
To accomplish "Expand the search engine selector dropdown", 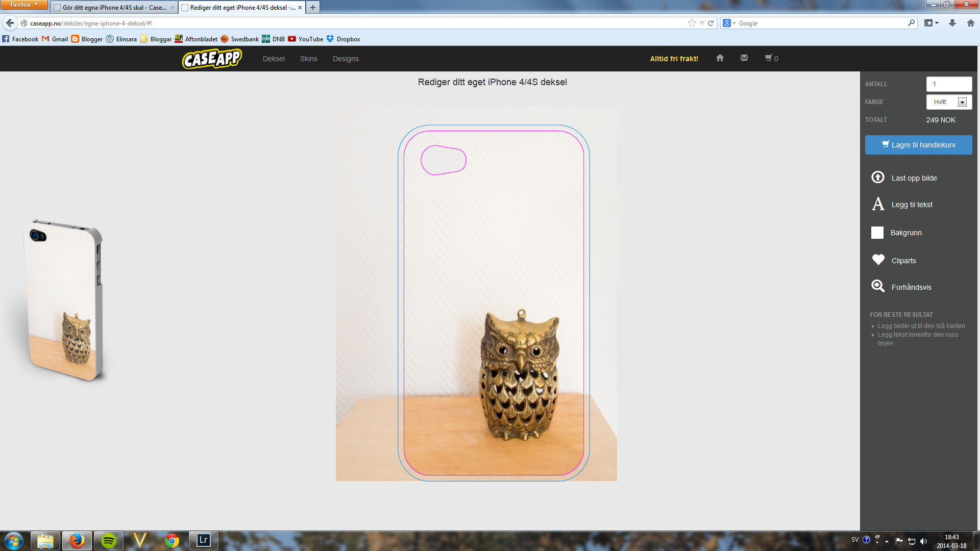I will click(x=729, y=23).
